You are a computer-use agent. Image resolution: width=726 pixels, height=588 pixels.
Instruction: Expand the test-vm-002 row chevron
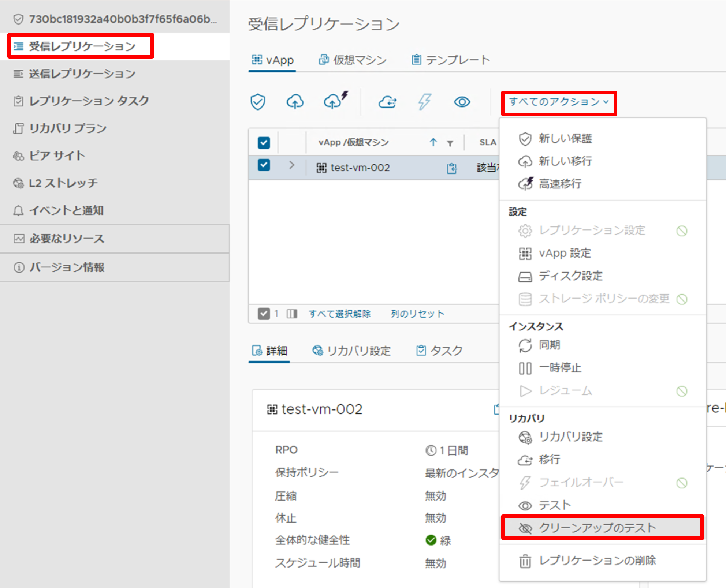(x=291, y=165)
